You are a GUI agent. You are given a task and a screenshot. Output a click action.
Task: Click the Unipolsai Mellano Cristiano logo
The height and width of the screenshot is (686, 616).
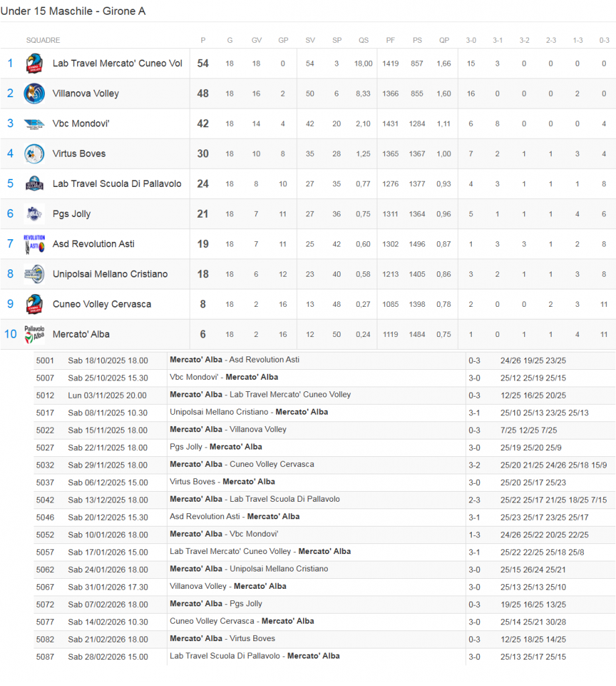[x=34, y=274]
